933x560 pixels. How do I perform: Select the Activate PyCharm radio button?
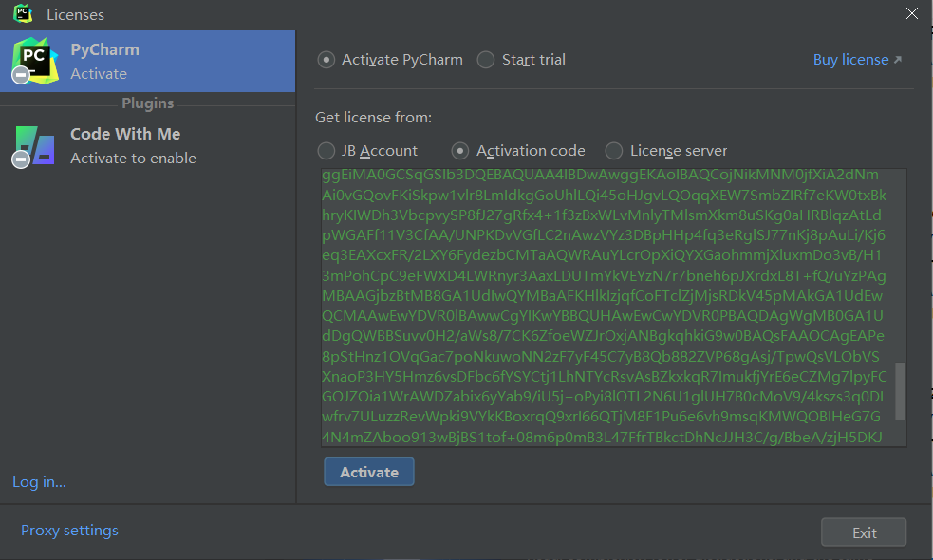[x=327, y=60]
